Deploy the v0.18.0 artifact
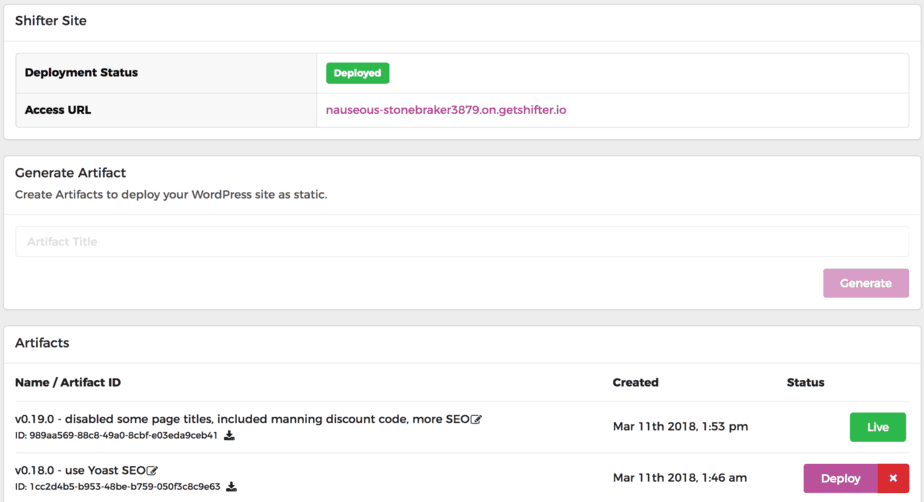Viewport: 924px width, 502px height. 840,479
